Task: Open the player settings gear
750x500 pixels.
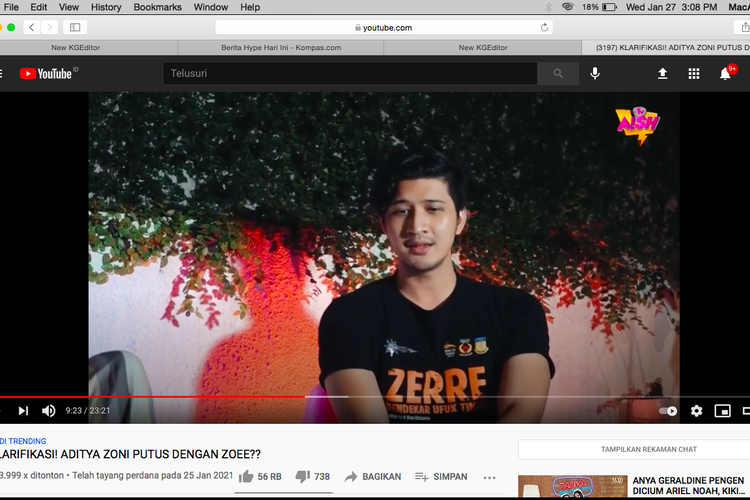Action: (x=696, y=410)
